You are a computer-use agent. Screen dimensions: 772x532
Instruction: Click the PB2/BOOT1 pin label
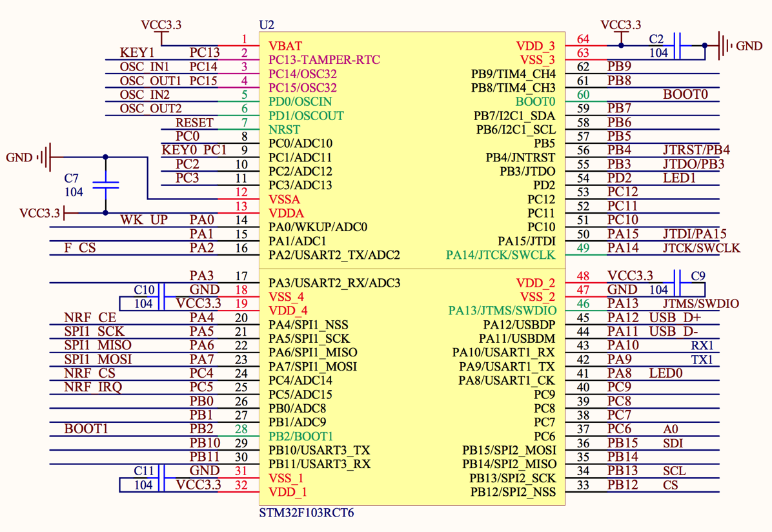[x=301, y=436]
